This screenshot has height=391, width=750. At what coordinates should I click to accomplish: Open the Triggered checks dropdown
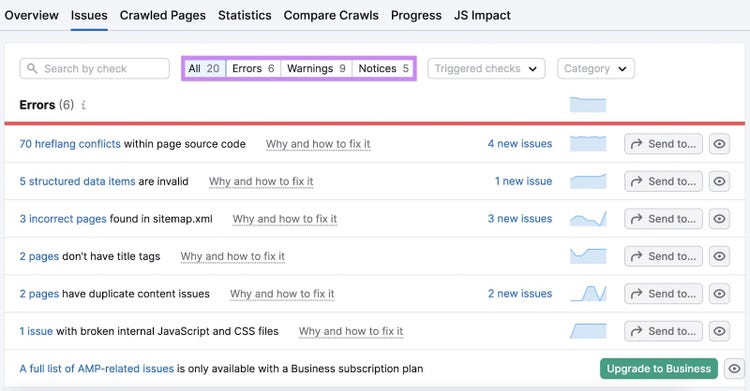[486, 68]
